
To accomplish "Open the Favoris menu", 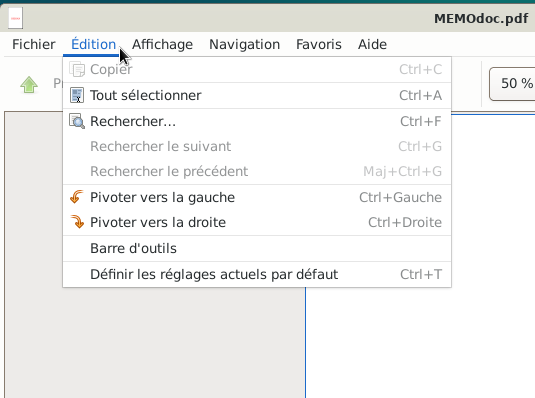I will 319,44.
